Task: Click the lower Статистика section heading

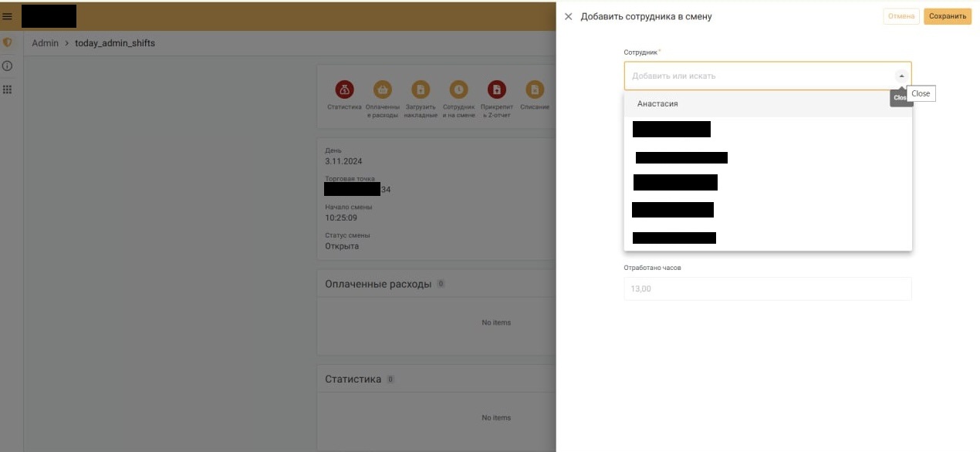Action: (353, 379)
